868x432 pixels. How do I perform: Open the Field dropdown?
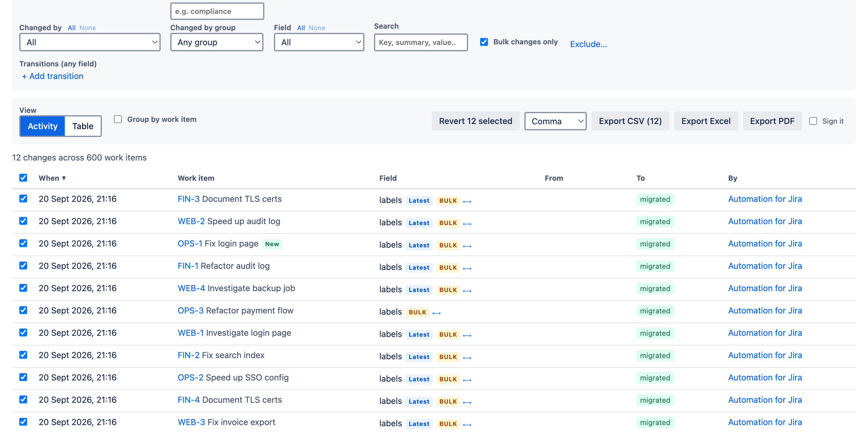319,42
